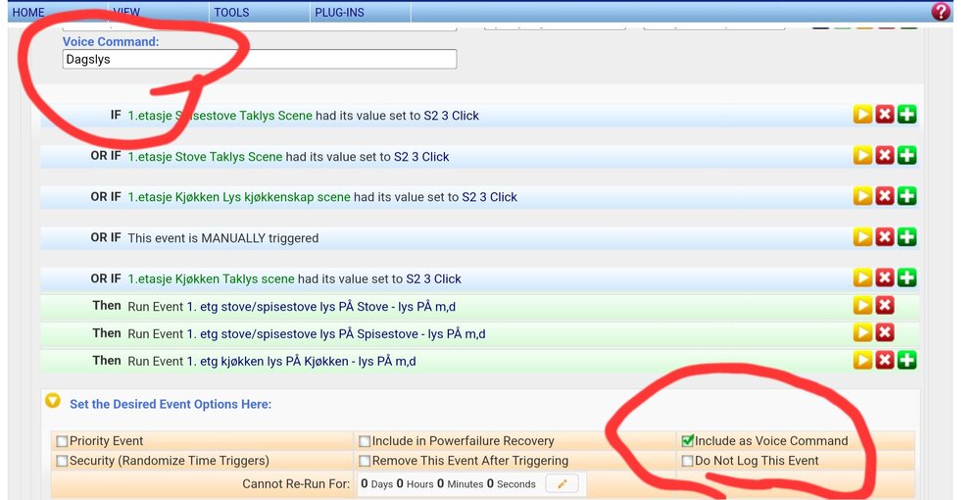Click the Voice Command text field

260,60
